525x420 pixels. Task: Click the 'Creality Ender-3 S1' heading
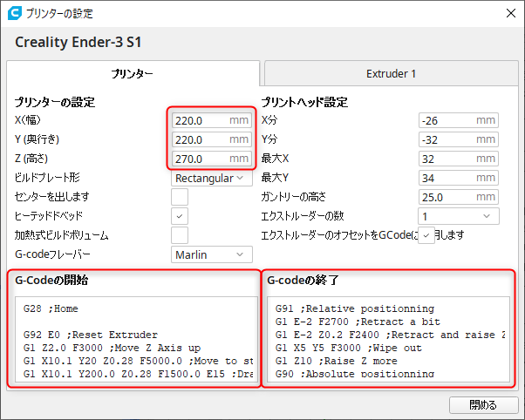click(78, 42)
